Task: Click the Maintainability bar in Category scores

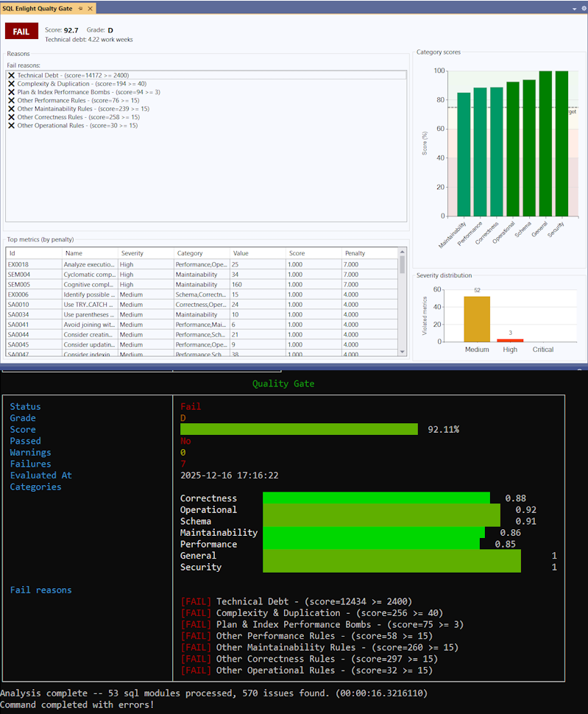Action: click(x=464, y=155)
